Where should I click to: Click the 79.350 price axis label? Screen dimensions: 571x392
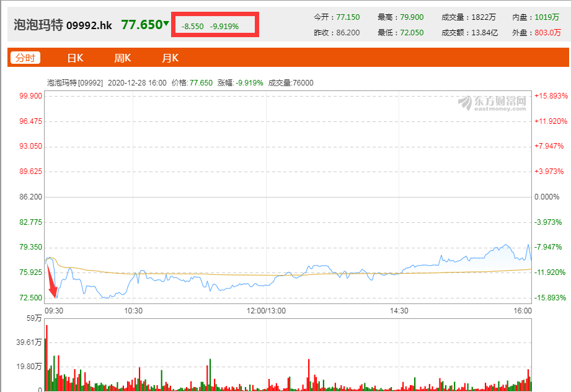30,247
